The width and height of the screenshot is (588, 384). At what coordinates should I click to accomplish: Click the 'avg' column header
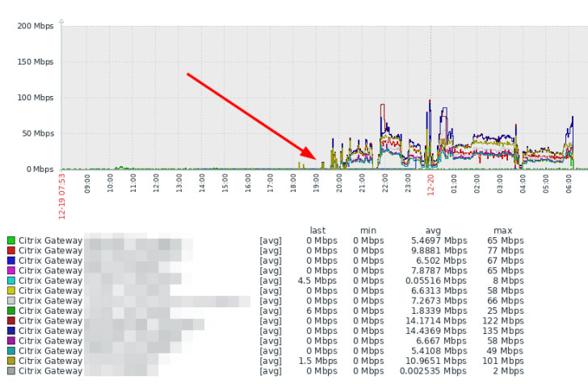(x=433, y=231)
